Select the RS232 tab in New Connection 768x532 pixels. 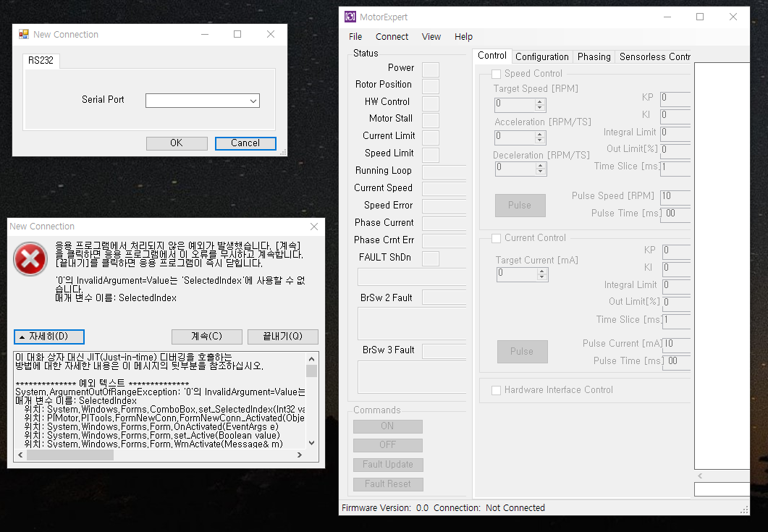[41, 60]
